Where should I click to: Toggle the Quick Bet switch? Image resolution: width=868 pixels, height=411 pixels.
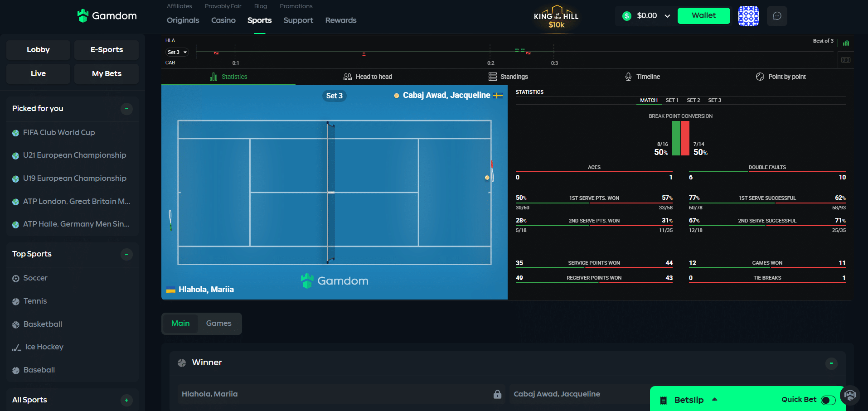coord(828,400)
